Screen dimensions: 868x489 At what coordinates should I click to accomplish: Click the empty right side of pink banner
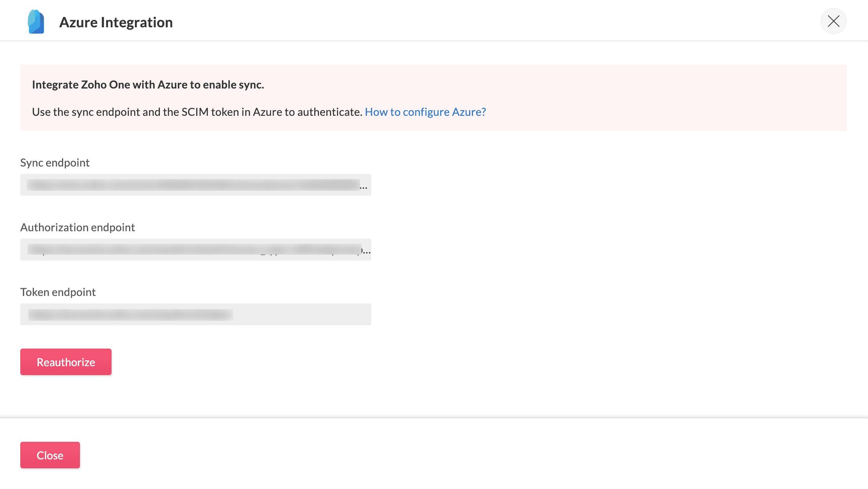click(x=682, y=97)
